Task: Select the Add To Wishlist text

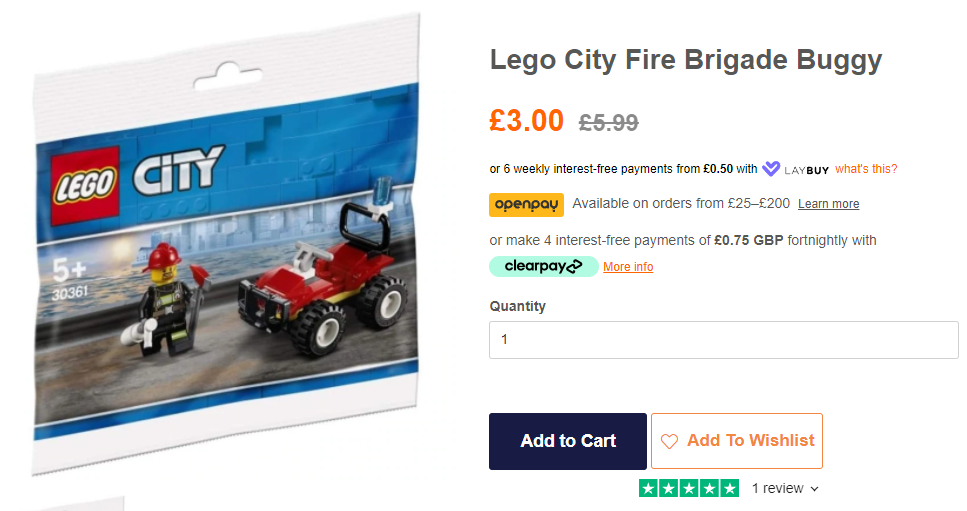Action: coord(750,440)
